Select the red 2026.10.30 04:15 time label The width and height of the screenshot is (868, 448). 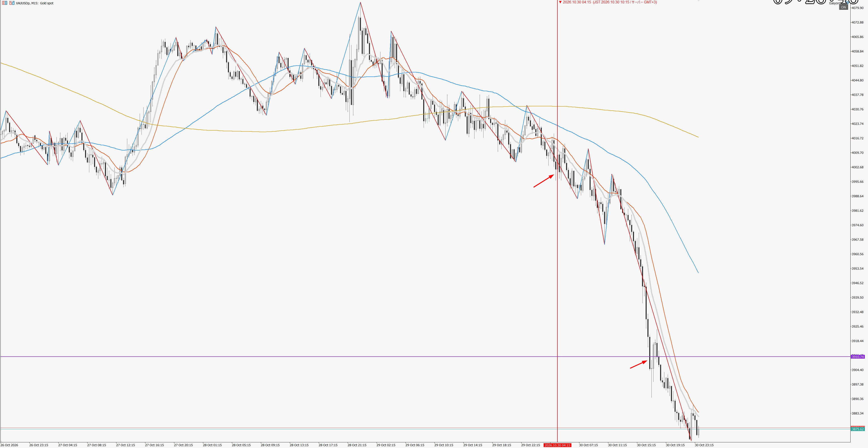point(557,445)
